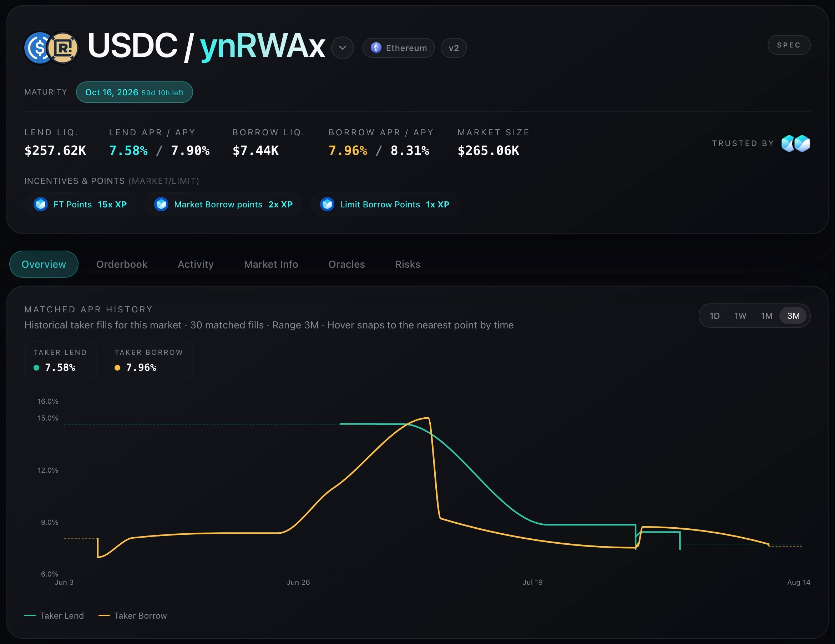This screenshot has height=644, width=835.
Task: Click the Taker Borrow 7.96% card
Action: coord(149,361)
